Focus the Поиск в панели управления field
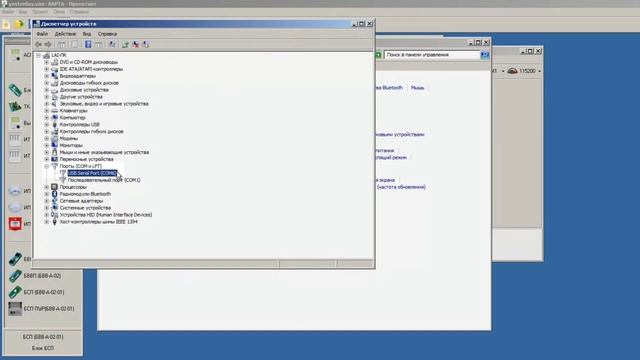Image resolution: width=640 pixels, height=360 pixels. 432,55
